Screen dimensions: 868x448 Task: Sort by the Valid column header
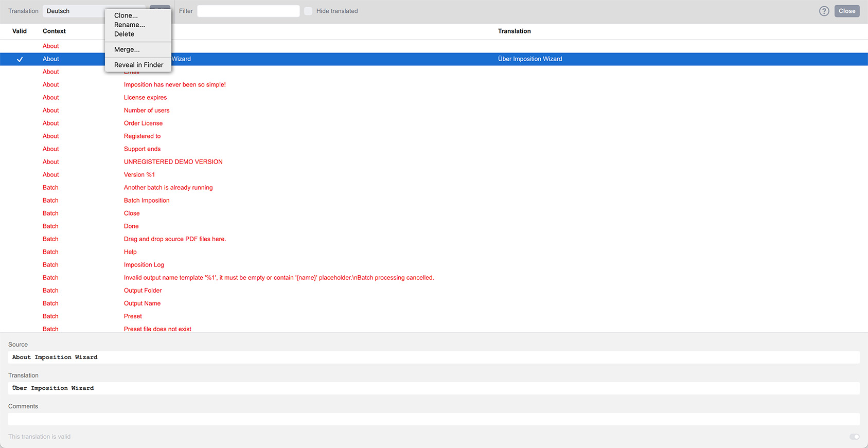click(20, 31)
